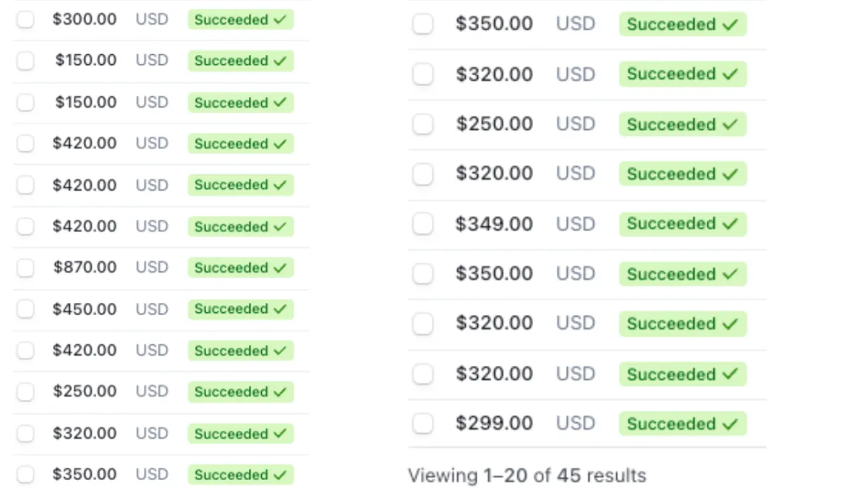Click the $299.00 payment amount
868x488 pixels.
tap(494, 424)
